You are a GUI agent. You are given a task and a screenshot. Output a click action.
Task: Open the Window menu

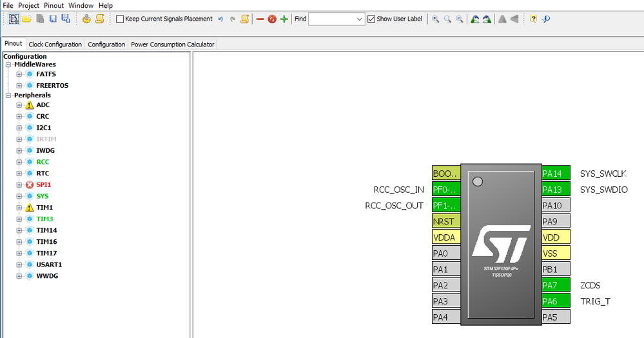click(x=81, y=5)
